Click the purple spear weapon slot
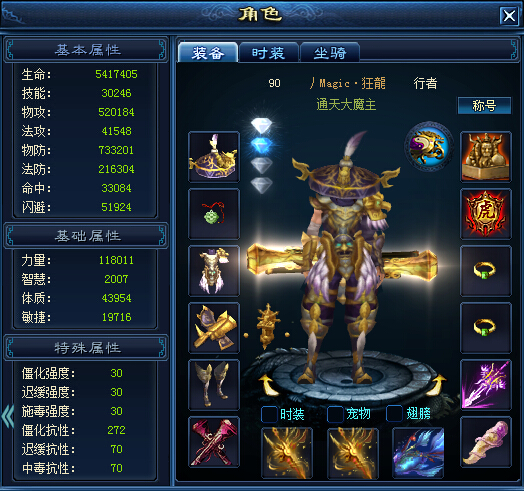This screenshot has height=491, width=524. [x=486, y=385]
